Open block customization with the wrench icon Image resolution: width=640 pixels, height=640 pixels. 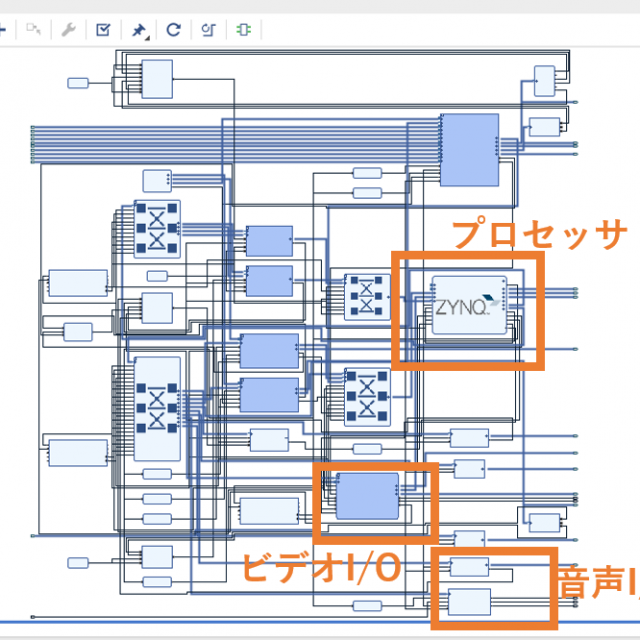tap(68, 29)
